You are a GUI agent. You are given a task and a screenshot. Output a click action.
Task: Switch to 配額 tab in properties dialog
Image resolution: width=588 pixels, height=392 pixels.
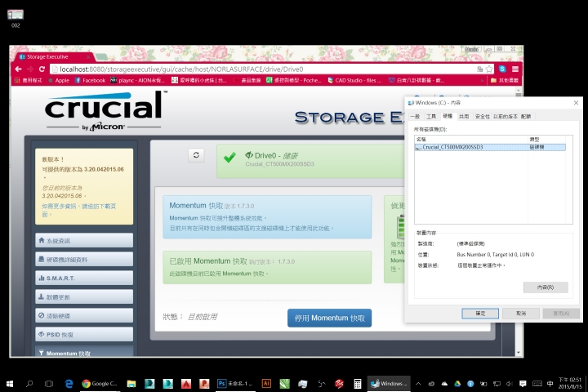[x=526, y=117]
